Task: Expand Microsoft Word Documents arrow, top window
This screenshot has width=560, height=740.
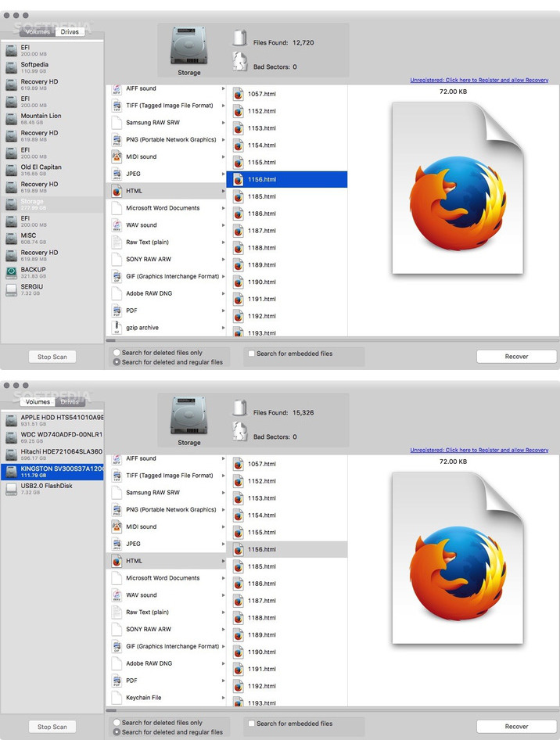Action: coord(223,207)
